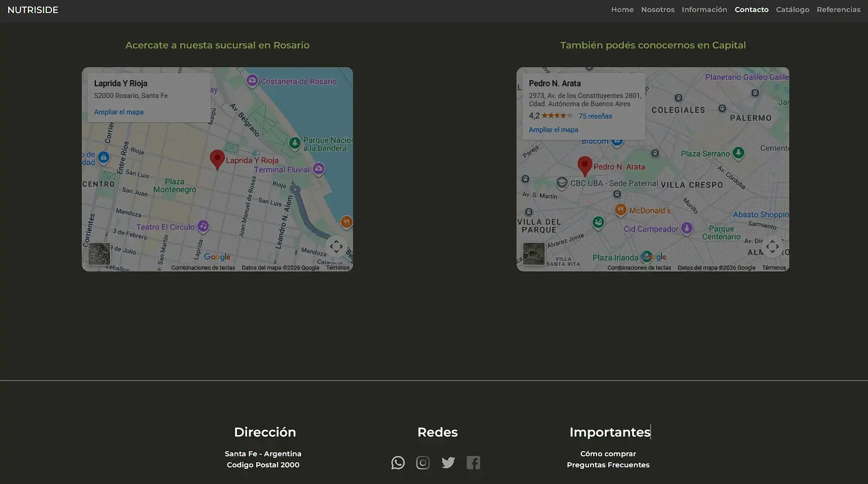The height and width of the screenshot is (484, 868).
Task: Open the Catálogo page
Action: (792, 10)
